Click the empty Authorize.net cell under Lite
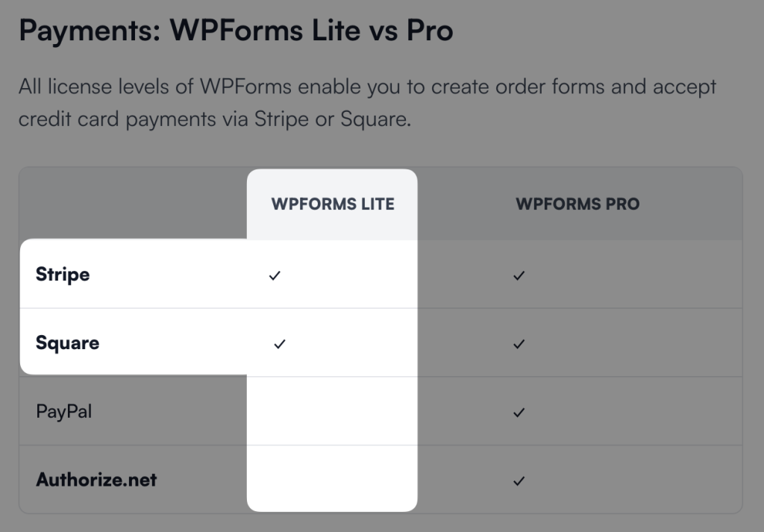Viewport: 764px width, 532px height. 332,479
